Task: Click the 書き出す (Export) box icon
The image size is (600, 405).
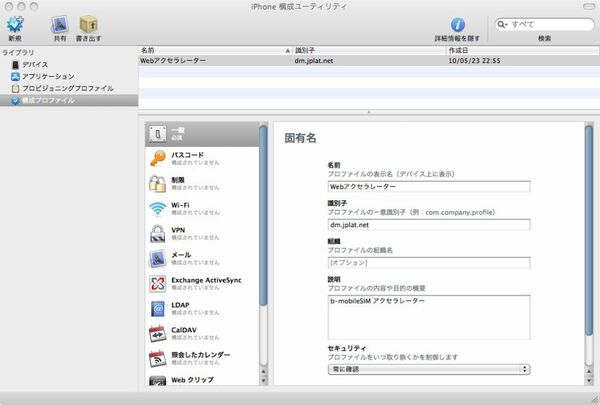Action: 88,25
